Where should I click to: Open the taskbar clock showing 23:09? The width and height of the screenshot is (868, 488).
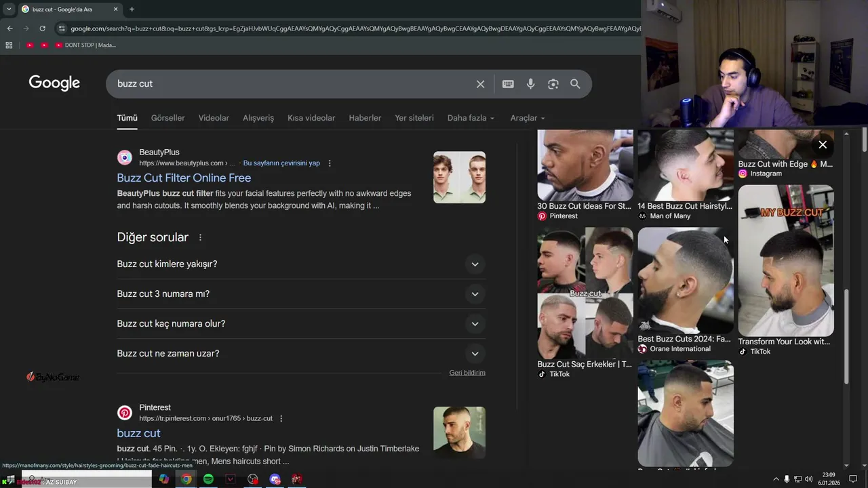point(829,479)
